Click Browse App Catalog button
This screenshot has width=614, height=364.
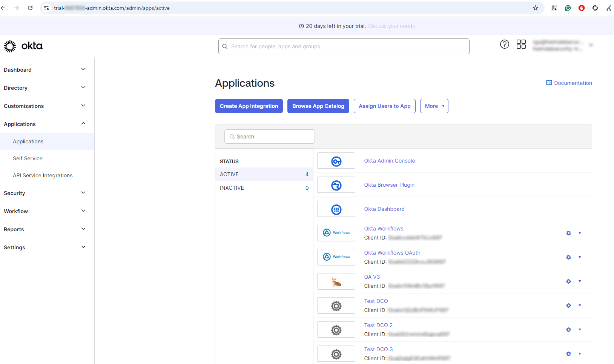coord(318,106)
